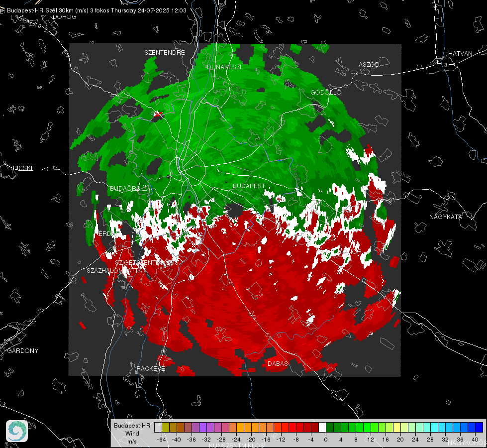Click the 'Wind' word in legend
This screenshot has height=448, width=487.
[x=132, y=433]
